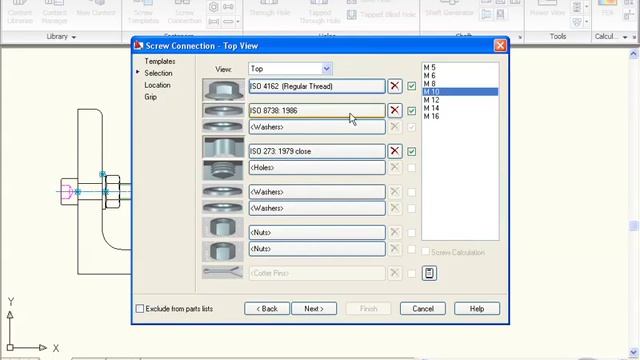640x360 pixels.
Task: Click the flanged hex screw thumbnail icon
Action: 223,89
